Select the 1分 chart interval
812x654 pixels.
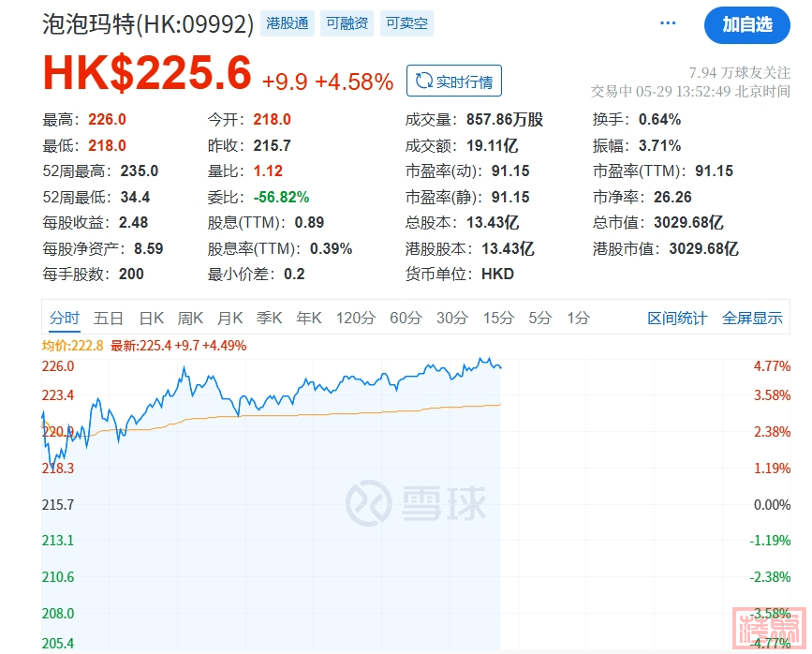click(579, 318)
